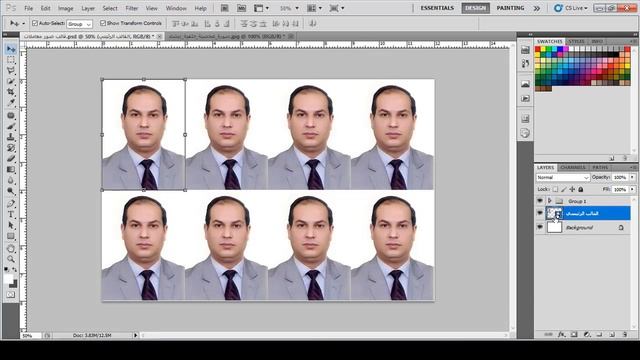Delete layer with the trash icon
Image resolution: width=640 pixels, height=360 pixels.
coord(625,334)
